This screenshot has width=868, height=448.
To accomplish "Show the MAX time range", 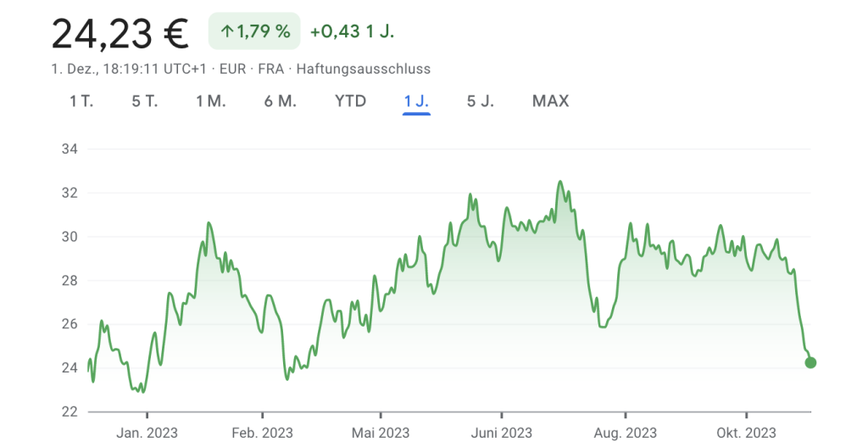I will (551, 102).
